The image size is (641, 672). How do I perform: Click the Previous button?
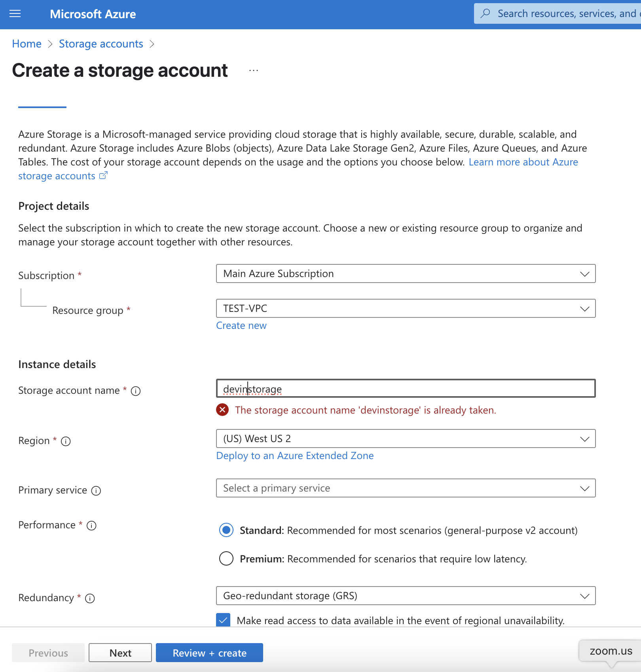pyautogui.click(x=48, y=653)
